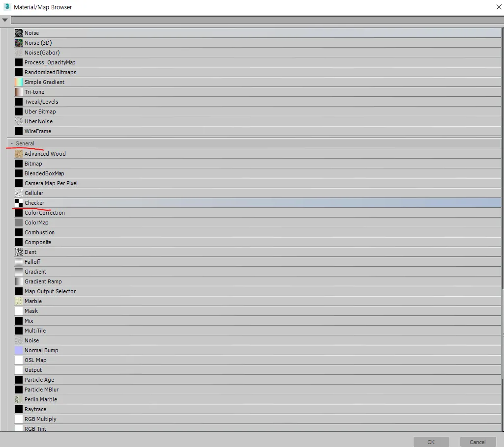The image size is (504, 447).
Task: Select the Bitmap map entry
Action: point(33,164)
